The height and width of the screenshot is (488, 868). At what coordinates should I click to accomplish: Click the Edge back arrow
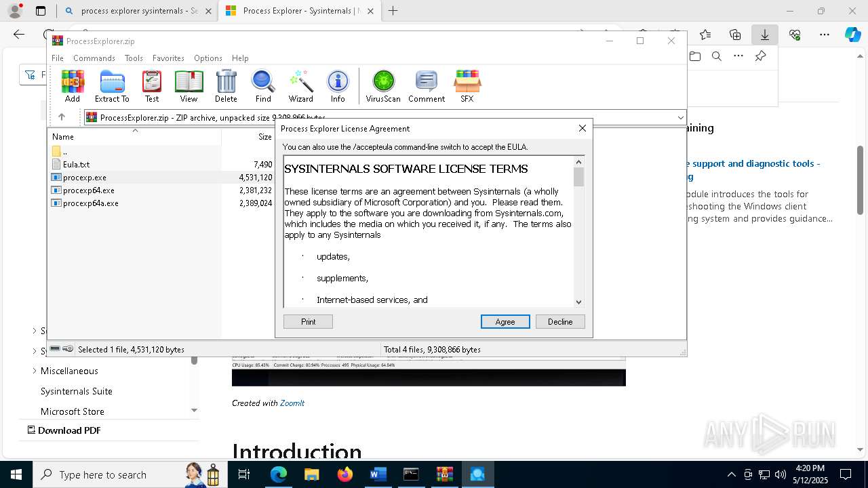tap(19, 35)
